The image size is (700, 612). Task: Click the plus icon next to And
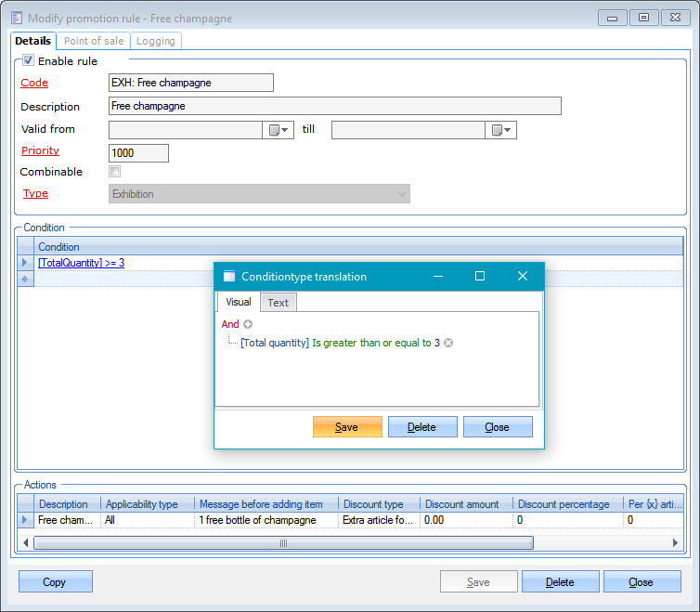(248, 324)
